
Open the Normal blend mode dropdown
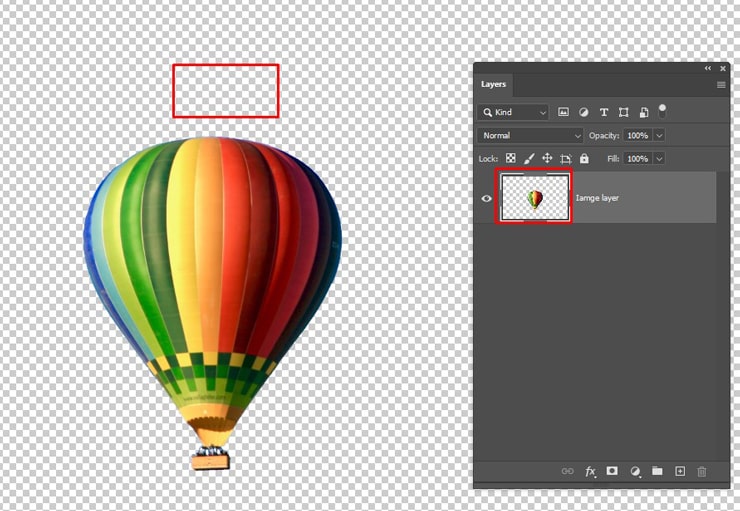(530, 135)
